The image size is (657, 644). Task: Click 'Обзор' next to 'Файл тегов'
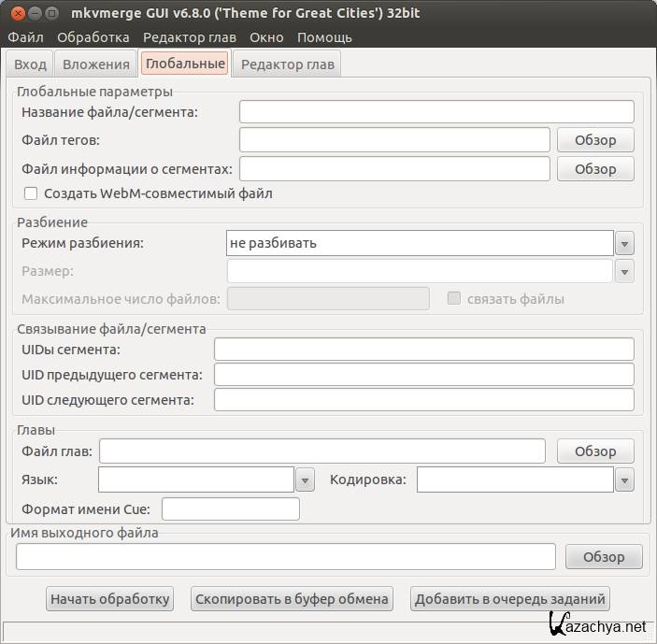[x=595, y=140]
